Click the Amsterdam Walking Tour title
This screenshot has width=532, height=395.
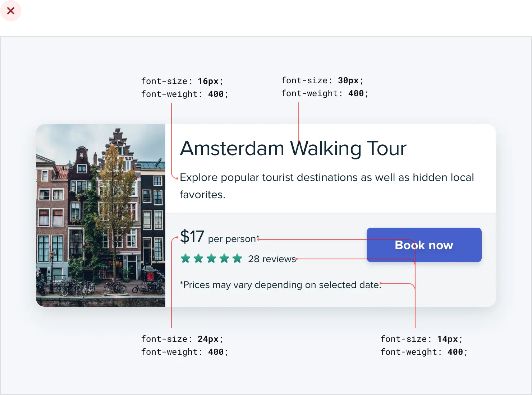pos(293,148)
